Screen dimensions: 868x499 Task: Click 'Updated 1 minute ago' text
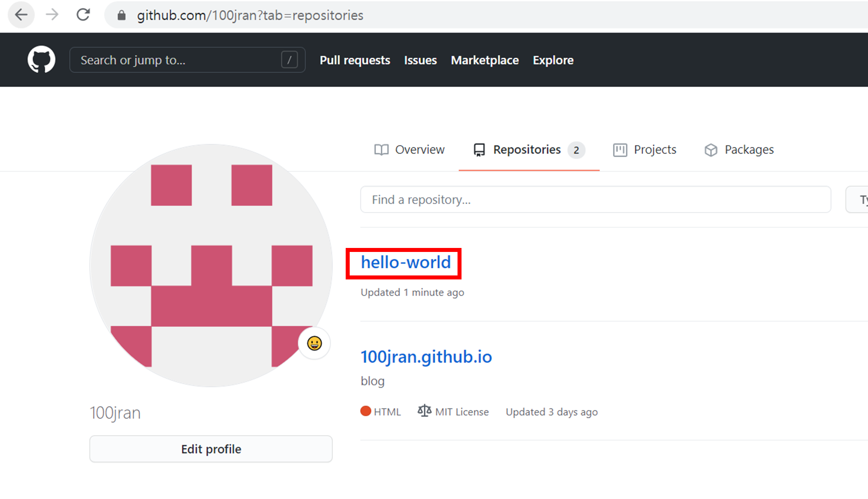(412, 292)
